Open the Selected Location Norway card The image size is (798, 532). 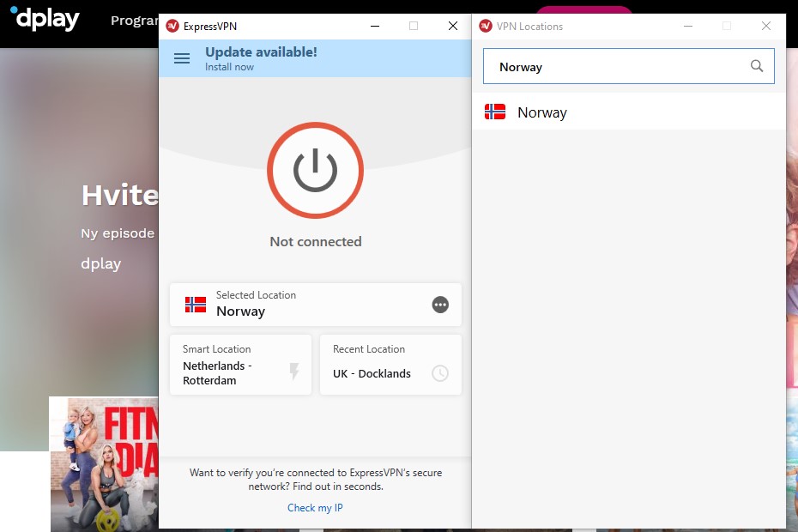(x=316, y=305)
